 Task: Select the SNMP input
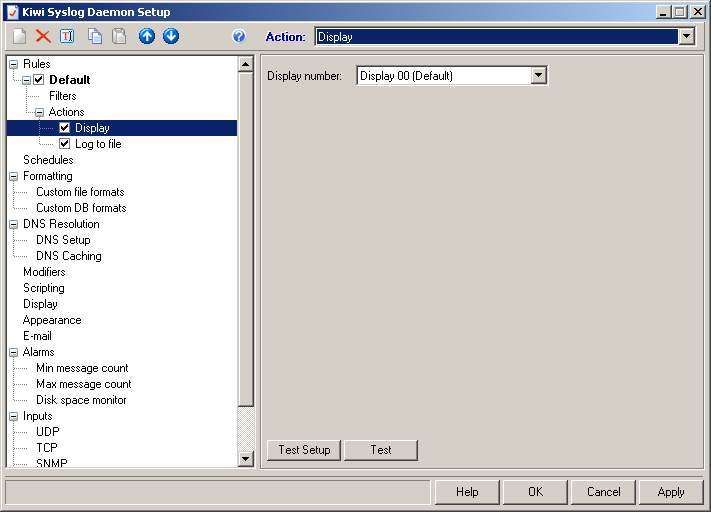coord(52,463)
